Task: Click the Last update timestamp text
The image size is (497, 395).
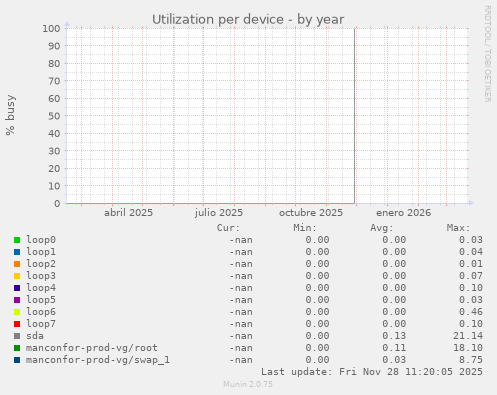Action: (x=372, y=372)
